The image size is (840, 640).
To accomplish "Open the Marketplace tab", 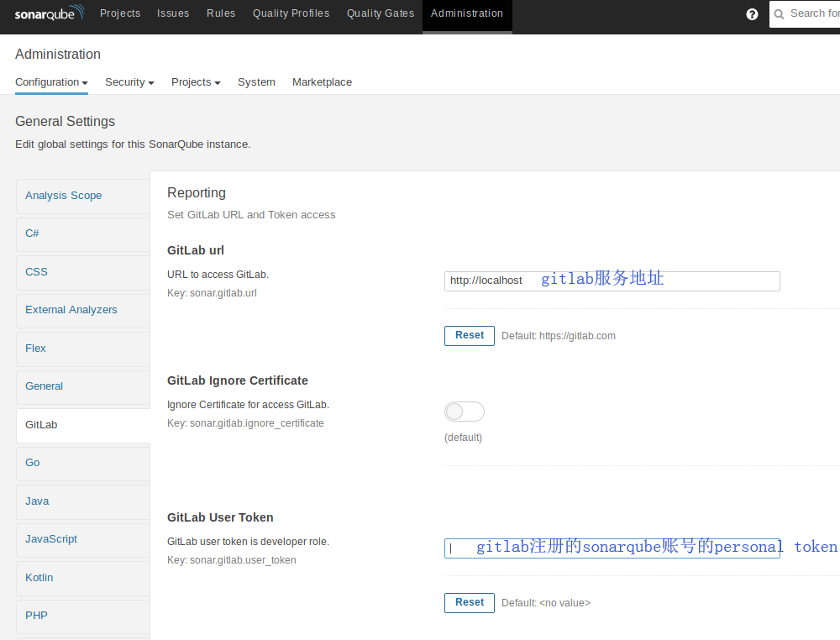I will coord(322,81).
